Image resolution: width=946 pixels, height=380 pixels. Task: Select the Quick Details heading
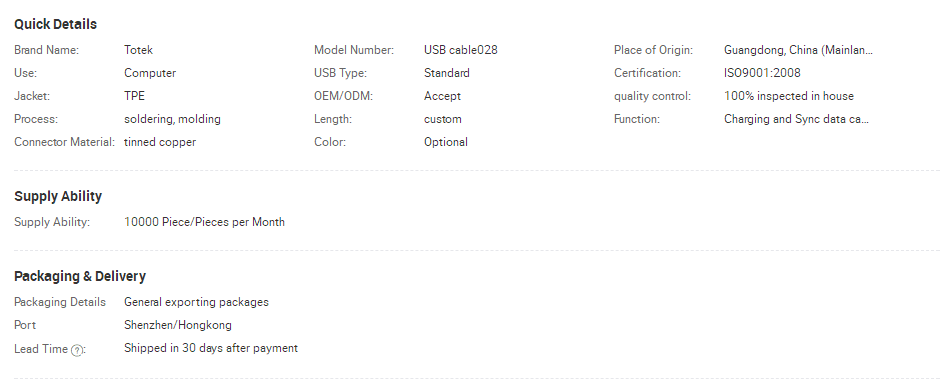coord(56,24)
